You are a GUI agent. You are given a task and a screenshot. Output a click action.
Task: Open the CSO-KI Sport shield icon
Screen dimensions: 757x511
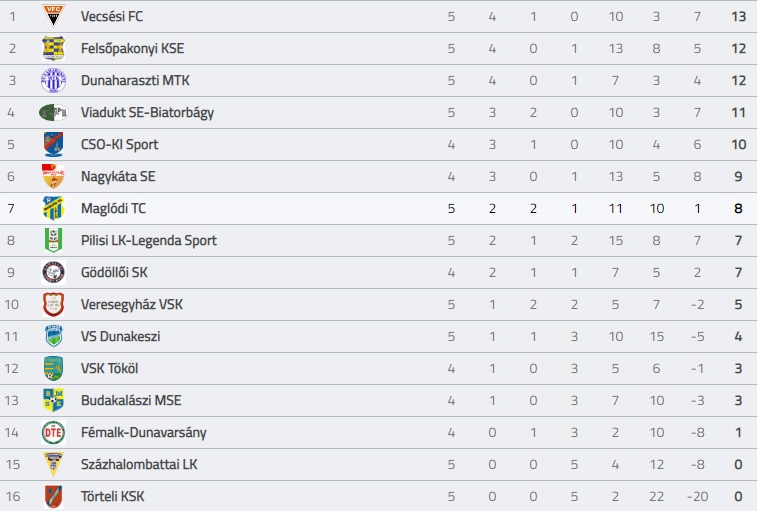[53, 144]
